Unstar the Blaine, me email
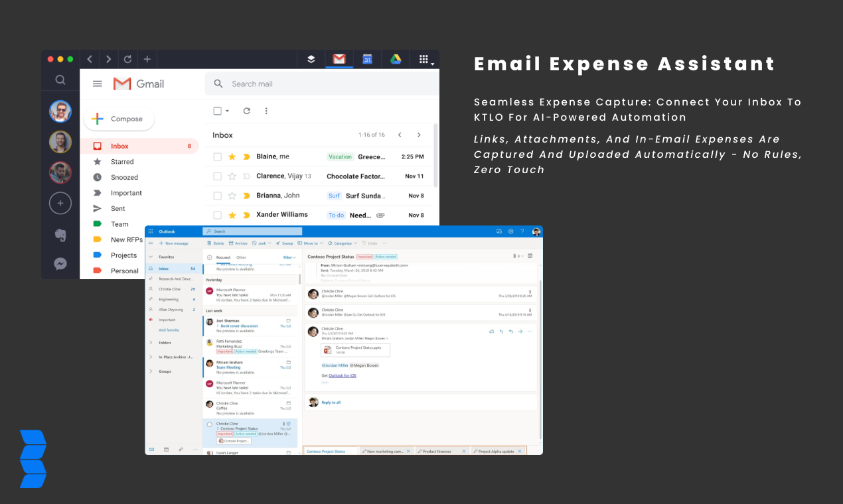This screenshot has width=843, height=504. [232, 157]
